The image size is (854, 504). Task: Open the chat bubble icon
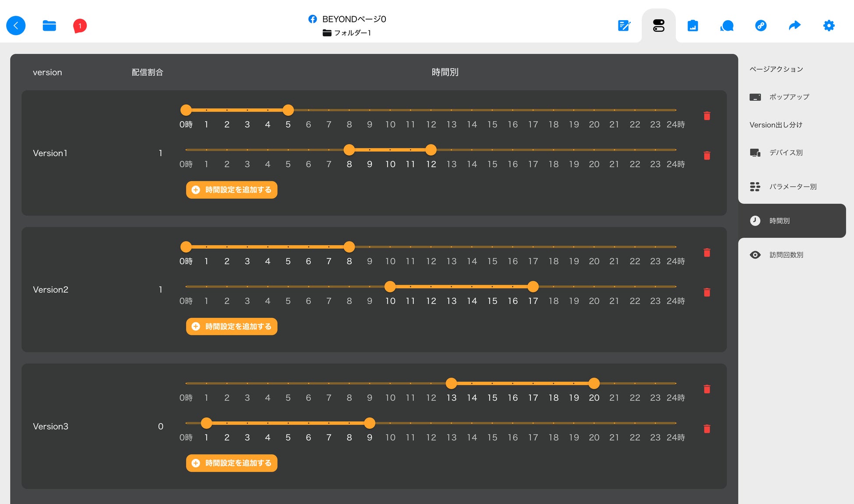pyautogui.click(x=727, y=25)
